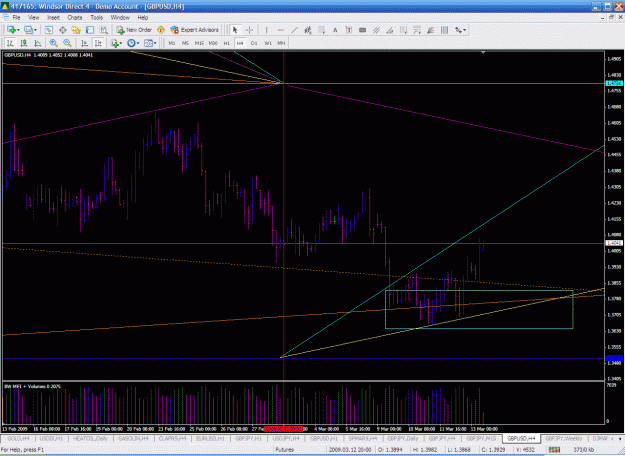Image resolution: width=625 pixels, height=456 pixels.
Task: Expand the New Chart dropdown arrow
Action: [x=18, y=30]
